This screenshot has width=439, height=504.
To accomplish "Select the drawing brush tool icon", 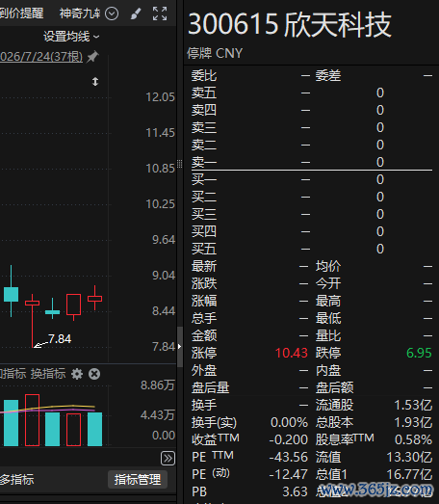I will tap(136, 13).
